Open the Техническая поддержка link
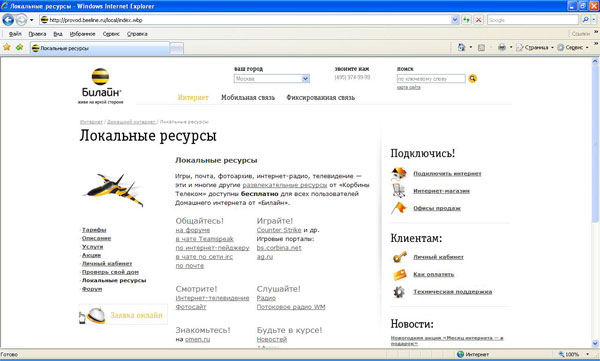Screen dimensions: 600x361 point(453,292)
